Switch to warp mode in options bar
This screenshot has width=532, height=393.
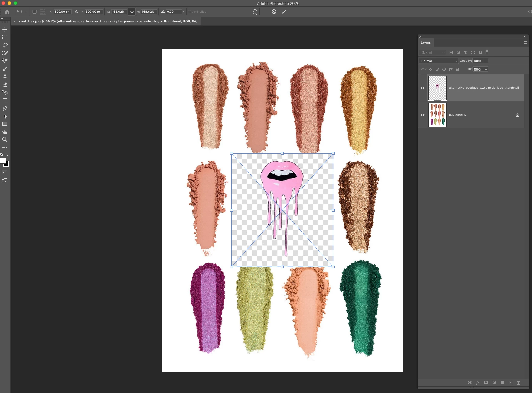tap(255, 12)
